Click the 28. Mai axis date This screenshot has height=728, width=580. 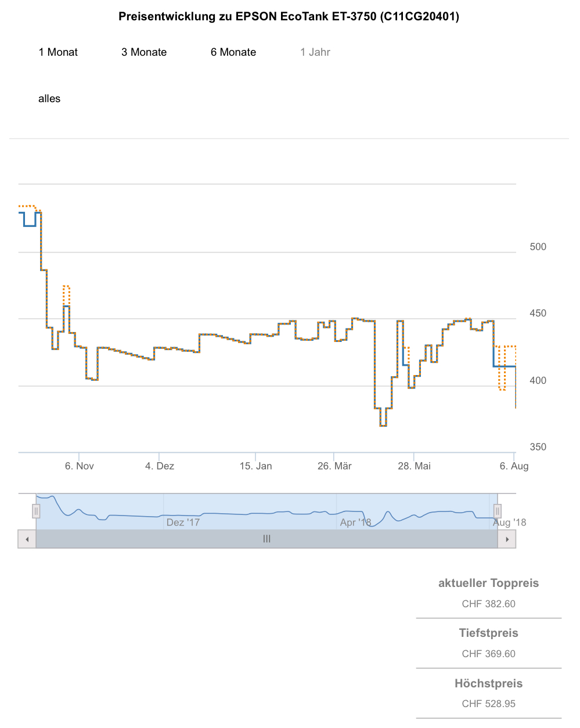(415, 466)
